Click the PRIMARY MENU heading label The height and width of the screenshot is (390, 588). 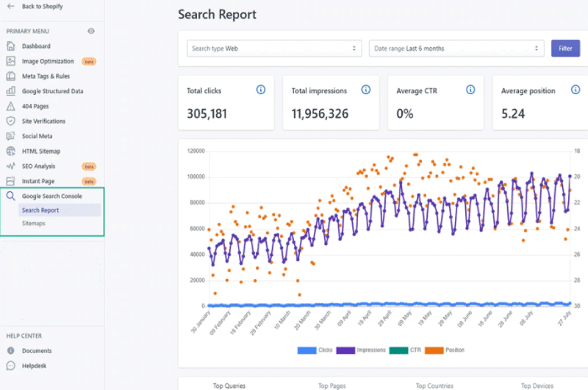pyautogui.click(x=27, y=31)
